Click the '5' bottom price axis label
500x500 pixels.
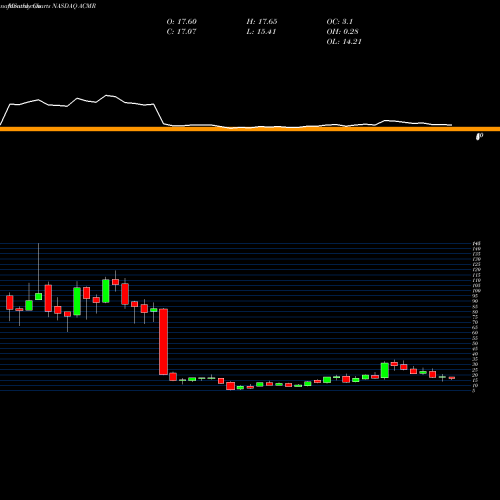click(x=474, y=391)
